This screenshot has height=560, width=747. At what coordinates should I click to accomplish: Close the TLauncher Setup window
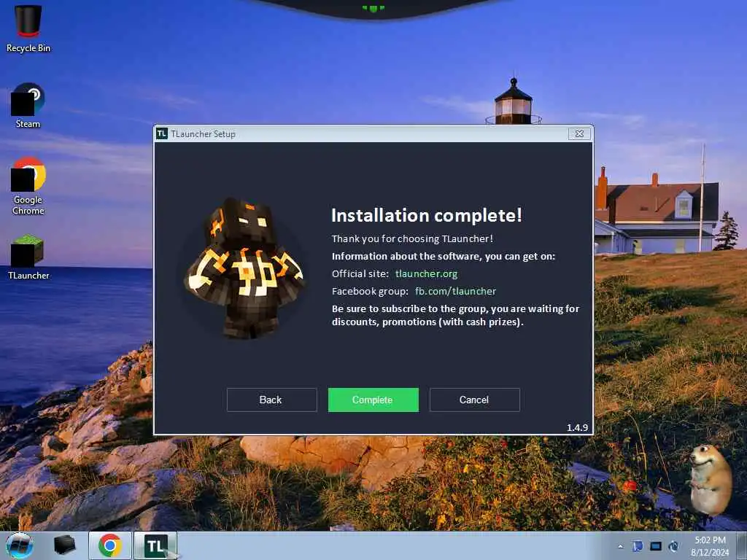pyautogui.click(x=579, y=134)
